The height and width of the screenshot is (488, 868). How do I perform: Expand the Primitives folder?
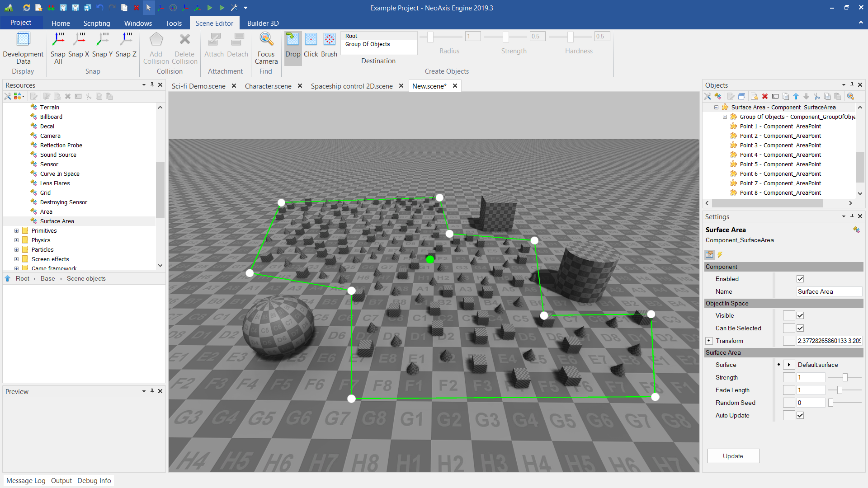[x=17, y=231]
